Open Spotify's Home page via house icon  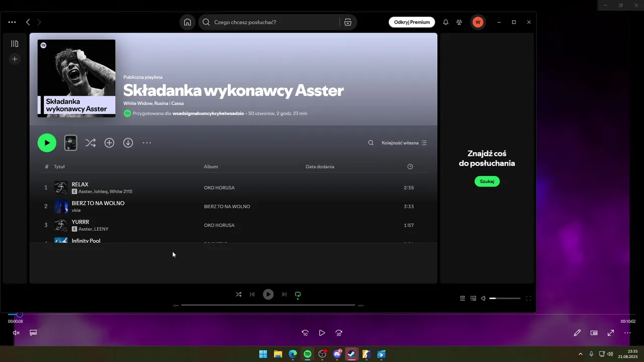click(187, 22)
